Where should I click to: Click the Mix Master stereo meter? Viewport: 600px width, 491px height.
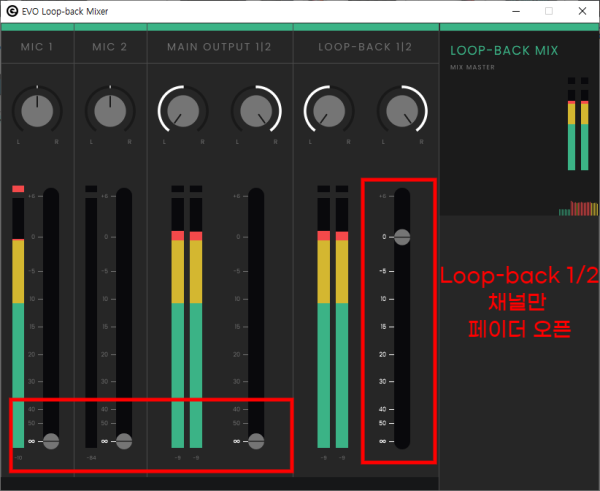point(578,124)
